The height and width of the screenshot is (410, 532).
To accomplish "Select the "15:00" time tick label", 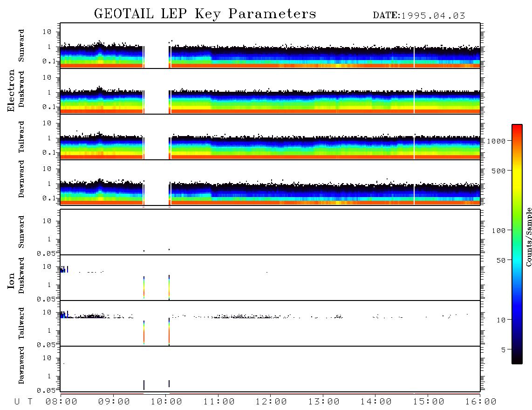I will click(x=429, y=402).
